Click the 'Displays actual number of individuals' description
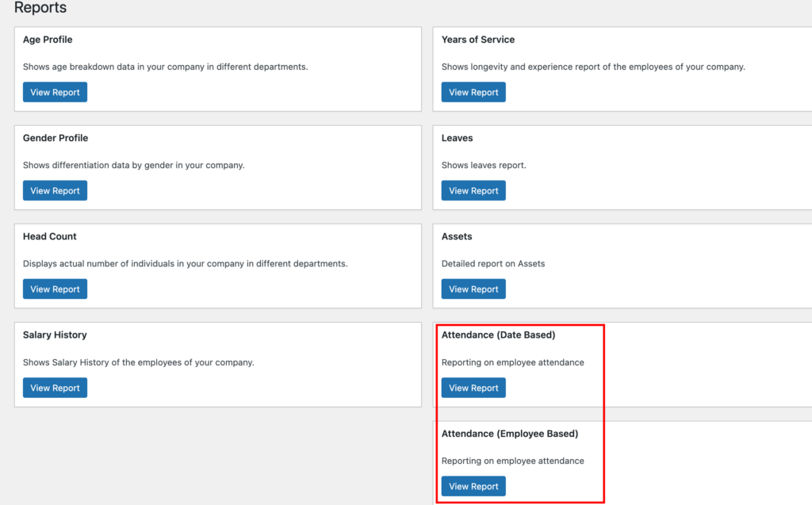This screenshot has height=505, width=812. click(x=186, y=264)
